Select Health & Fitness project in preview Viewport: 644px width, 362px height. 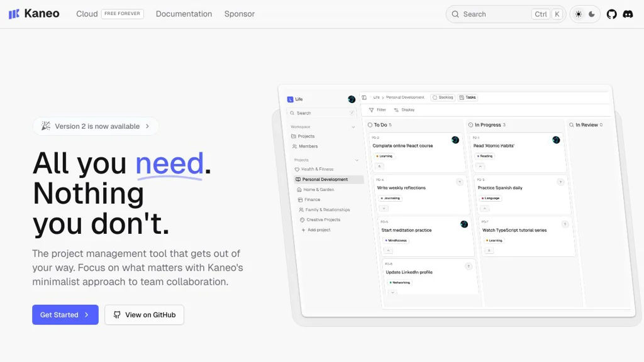(x=314, y=169)
